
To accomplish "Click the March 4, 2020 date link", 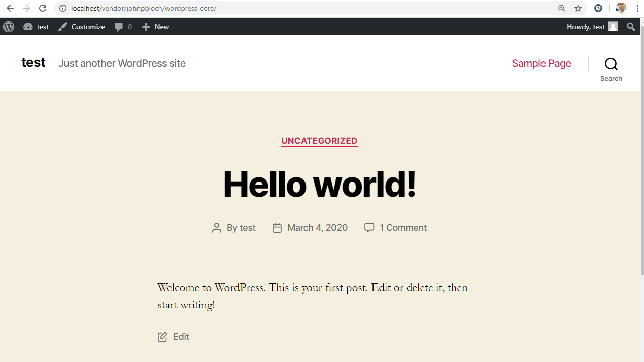I will 317,228.
